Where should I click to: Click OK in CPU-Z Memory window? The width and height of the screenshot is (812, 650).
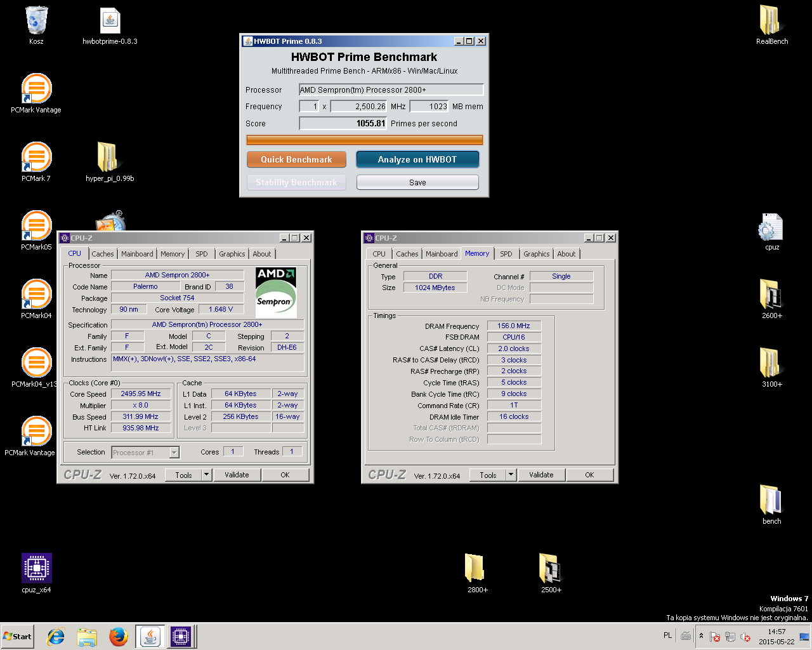tap(589, 475)
